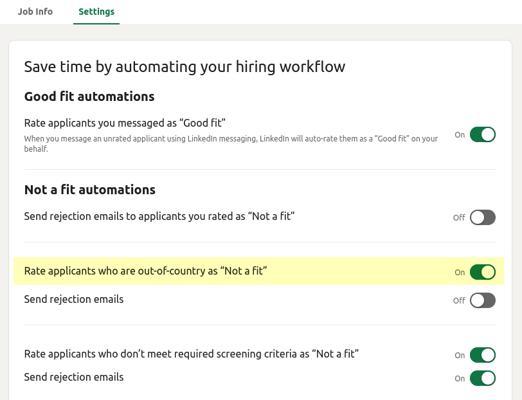Click 'Rate applicants who are out-of-country' label

click(x=145, y=271)
